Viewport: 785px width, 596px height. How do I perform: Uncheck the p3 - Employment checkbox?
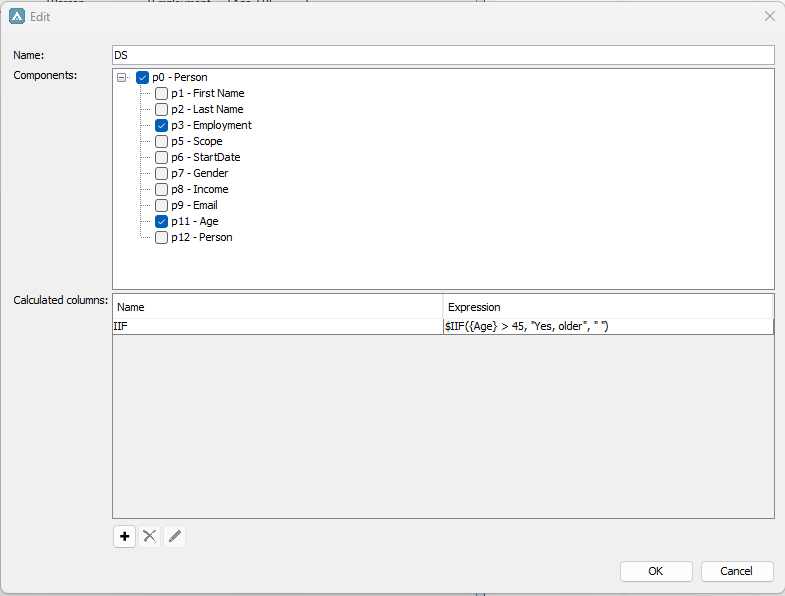tap(161, 125)
